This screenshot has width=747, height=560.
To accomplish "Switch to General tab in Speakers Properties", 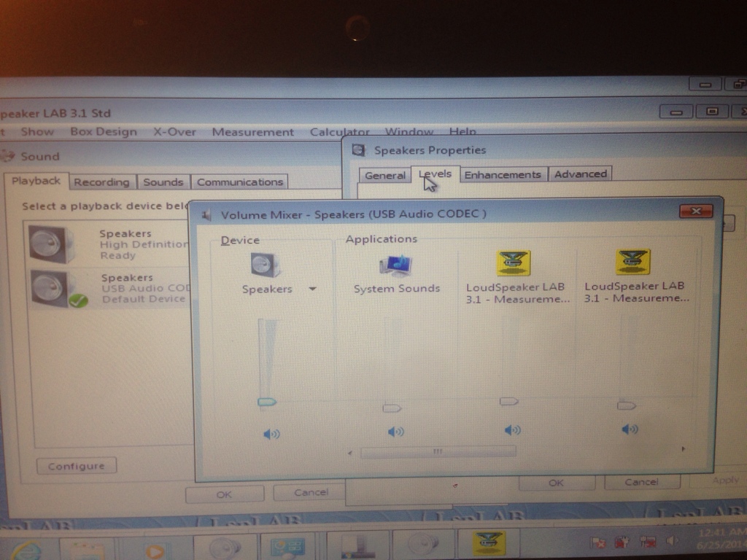I will point(385,176).
